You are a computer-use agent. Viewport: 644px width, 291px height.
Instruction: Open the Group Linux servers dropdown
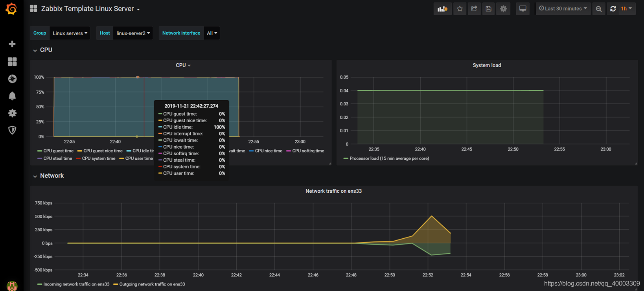70,33
